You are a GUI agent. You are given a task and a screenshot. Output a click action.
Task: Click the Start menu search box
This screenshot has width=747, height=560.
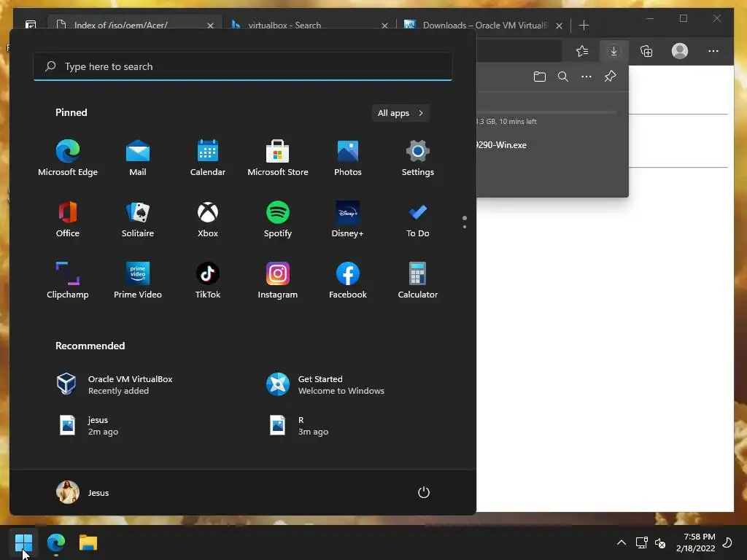click(243, 66)
